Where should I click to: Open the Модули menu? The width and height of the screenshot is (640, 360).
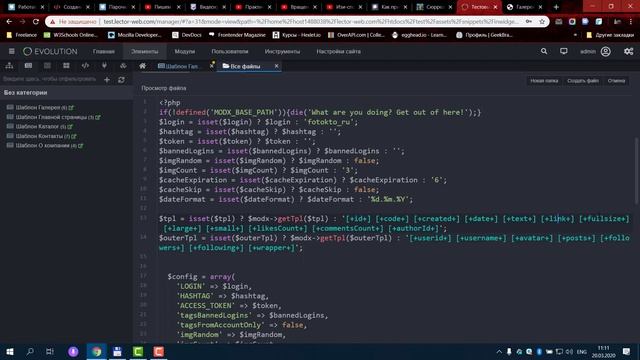pyautogui.click(x=184, y=51)
